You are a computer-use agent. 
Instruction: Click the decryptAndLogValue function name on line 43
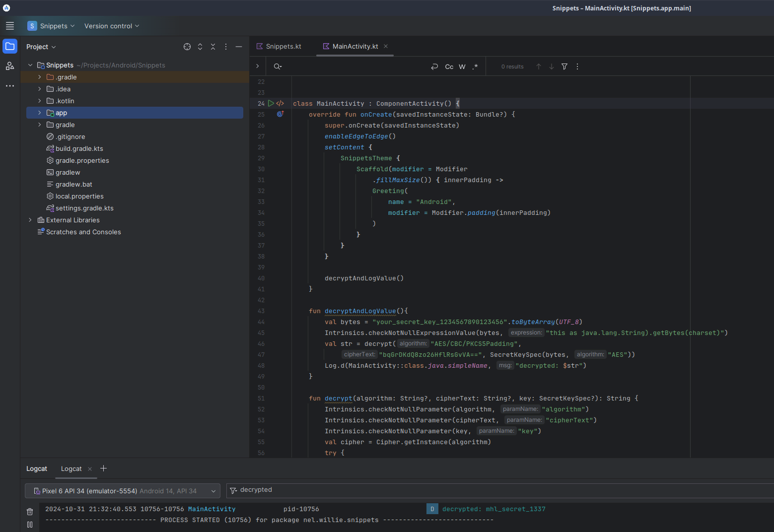[x=360, y=311]
